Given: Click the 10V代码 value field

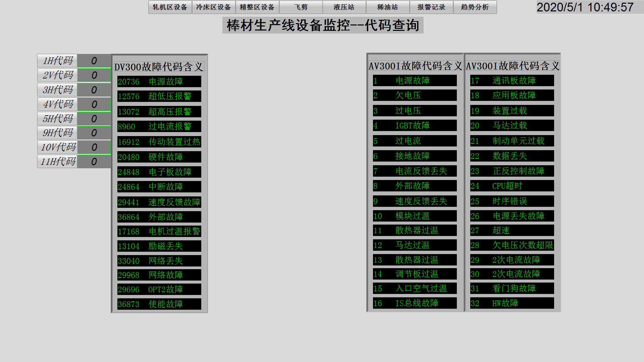Looking at the screenshot, I should pyautogui.click(x=94, y=147).
